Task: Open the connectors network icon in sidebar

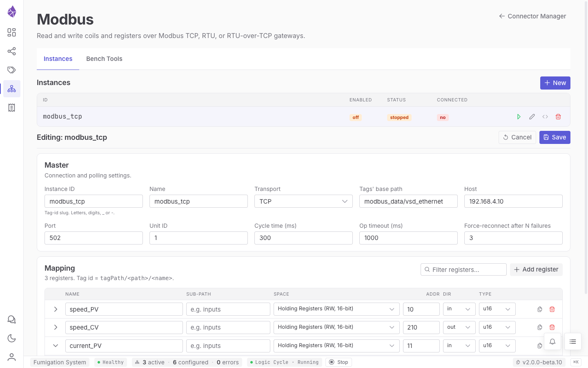Action: (12, 89)
